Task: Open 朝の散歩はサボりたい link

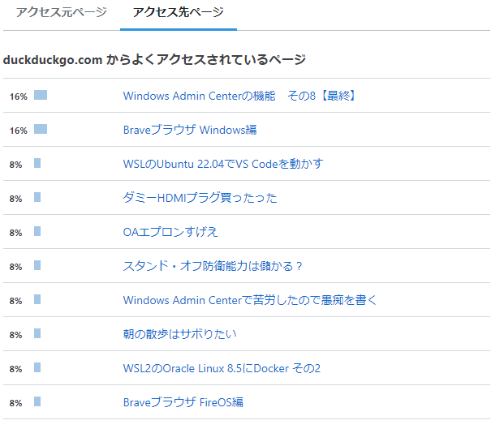Action: (x=179, y=334)
